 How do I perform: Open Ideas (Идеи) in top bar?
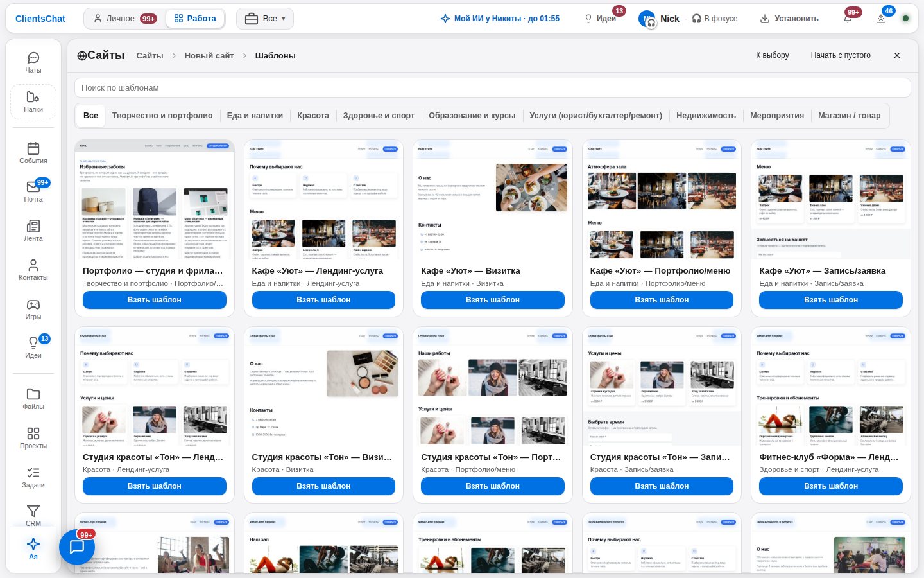[x=600, y=19]
